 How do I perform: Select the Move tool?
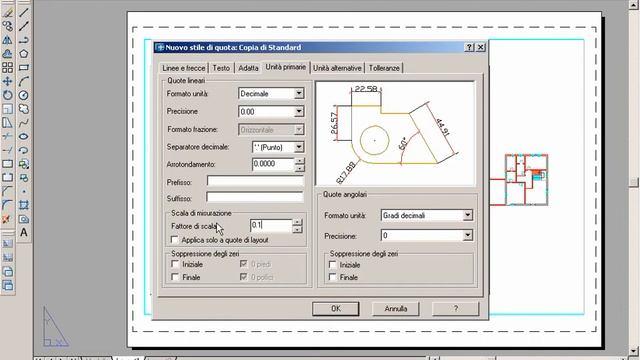coord(7,81)
